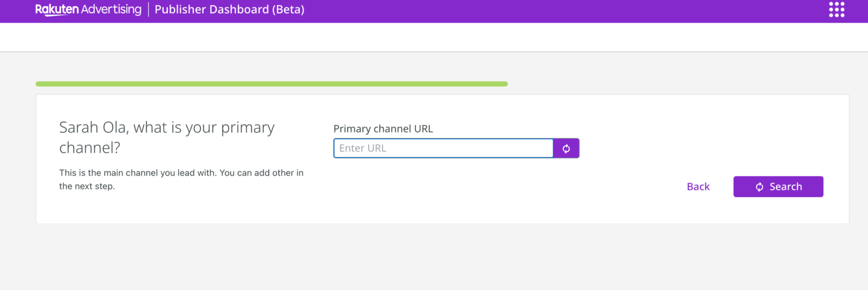Viewport: 868px width, 290px height.
Task: Click the refresh icon beside URL field
Action: (566, 149)
